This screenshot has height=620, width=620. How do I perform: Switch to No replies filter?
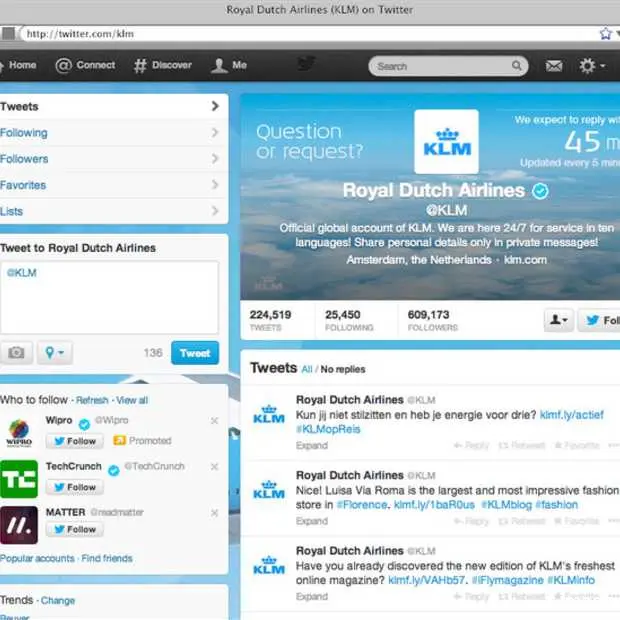pyautogui.click(x=343, y=369)
